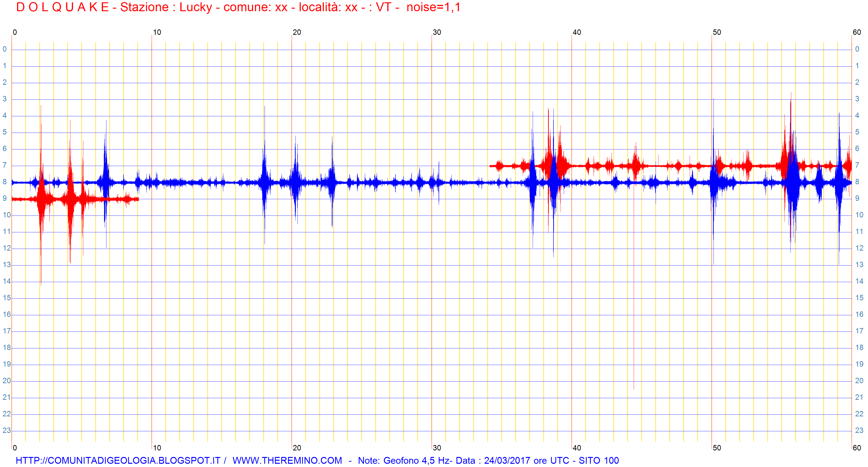Click hour label 0 on the left axis

(x=5, y=49)
